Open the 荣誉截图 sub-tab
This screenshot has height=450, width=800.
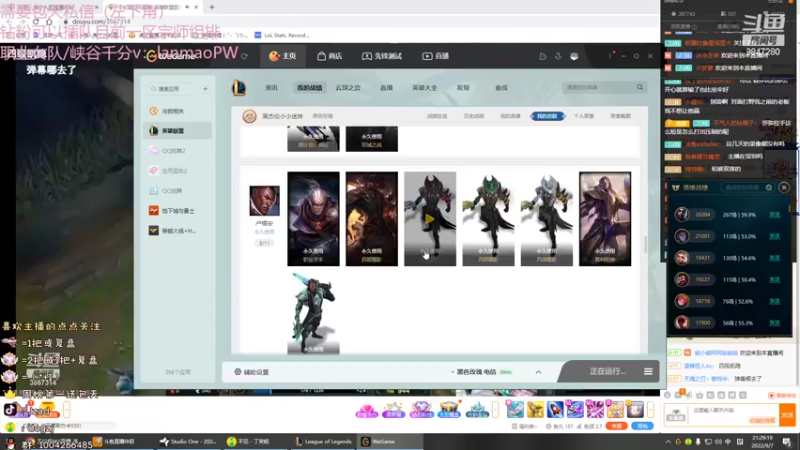620,116
